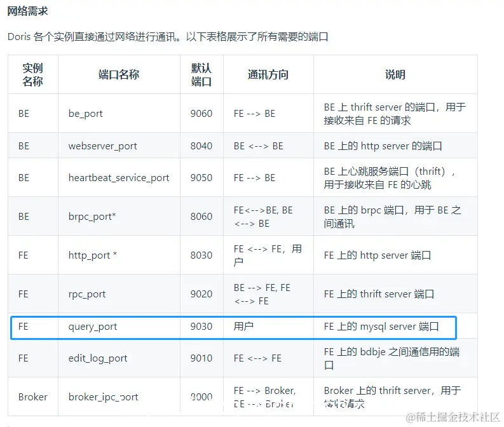Viewport: 504px width, 427px height.
Task: Click 'FE 上的 thrift server 端口' description
Action: [379, 294]
